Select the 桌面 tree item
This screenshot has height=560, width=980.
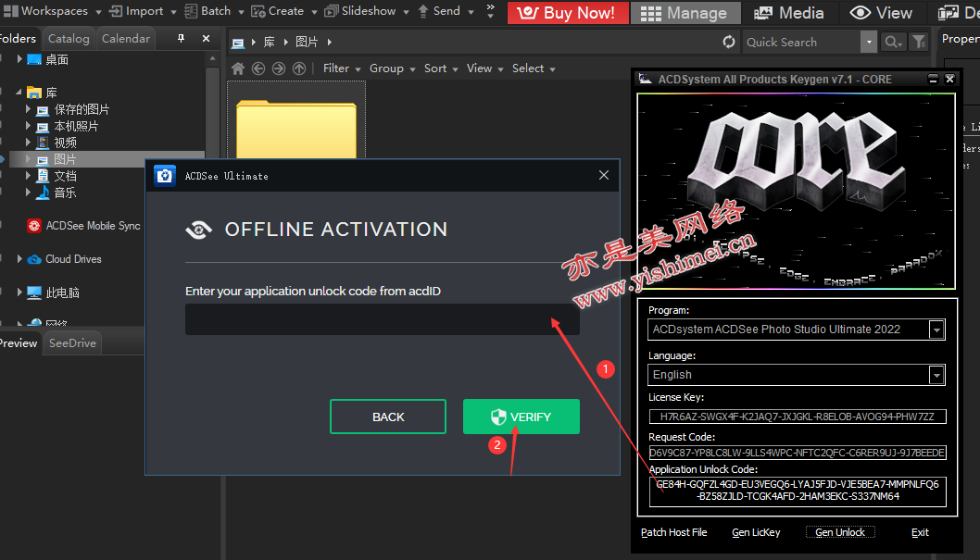57,59
